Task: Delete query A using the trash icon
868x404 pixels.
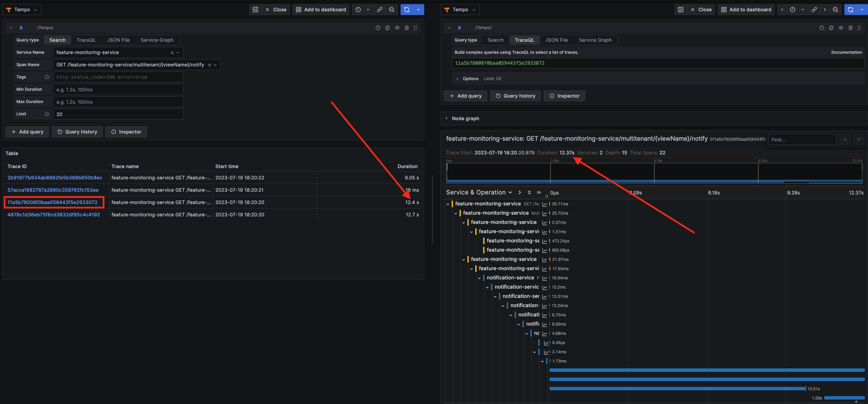Action: click(x=406, y=28)
